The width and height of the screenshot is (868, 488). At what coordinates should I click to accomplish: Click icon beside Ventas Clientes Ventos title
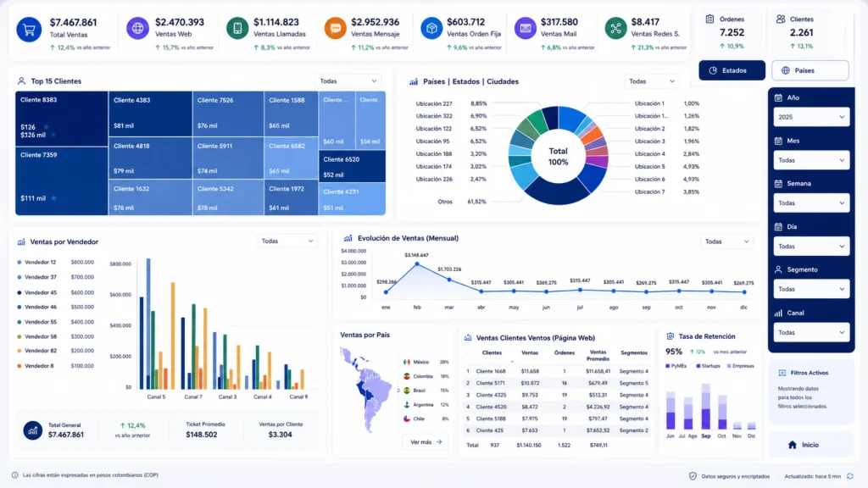pos(468,337)
